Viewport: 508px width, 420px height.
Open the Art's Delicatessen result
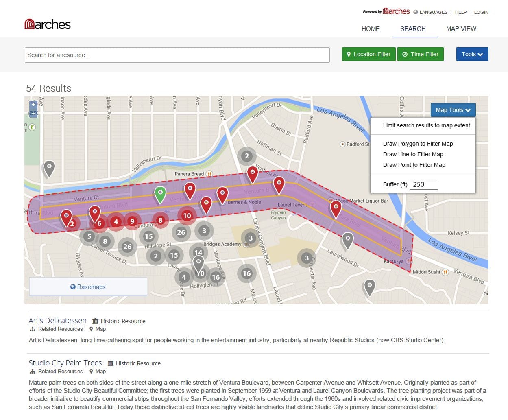click(57, 321)
